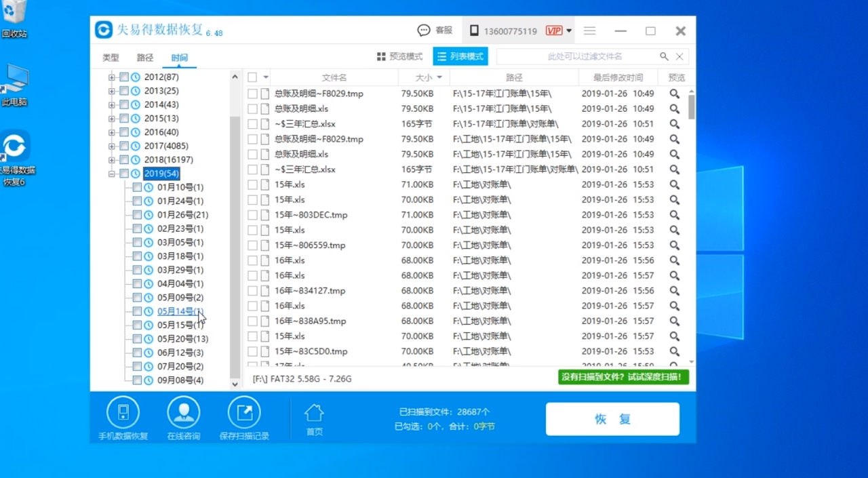
Task: Collapse the 2019(54) tree node
Action: (x=111, y=173)
